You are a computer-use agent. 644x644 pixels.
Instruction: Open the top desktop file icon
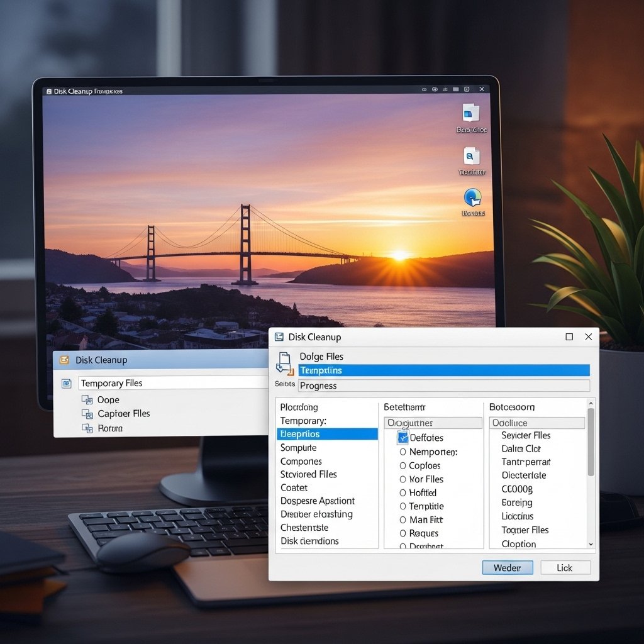point(470,114)
